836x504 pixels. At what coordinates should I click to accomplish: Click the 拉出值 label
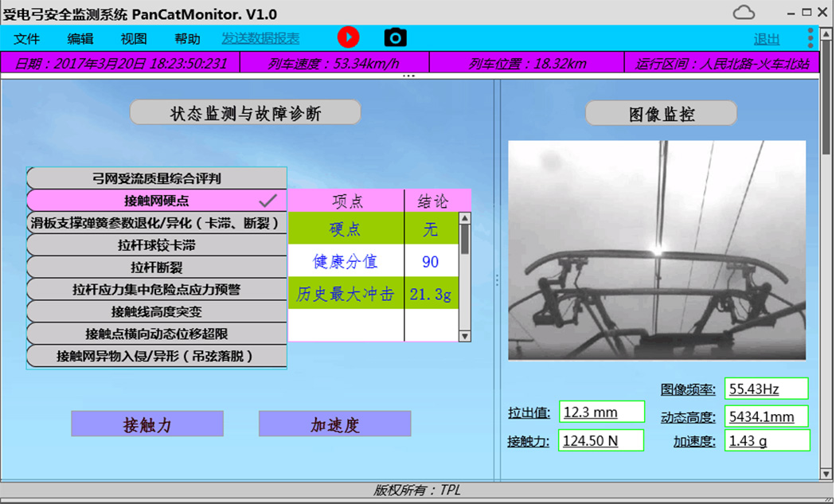529,412
